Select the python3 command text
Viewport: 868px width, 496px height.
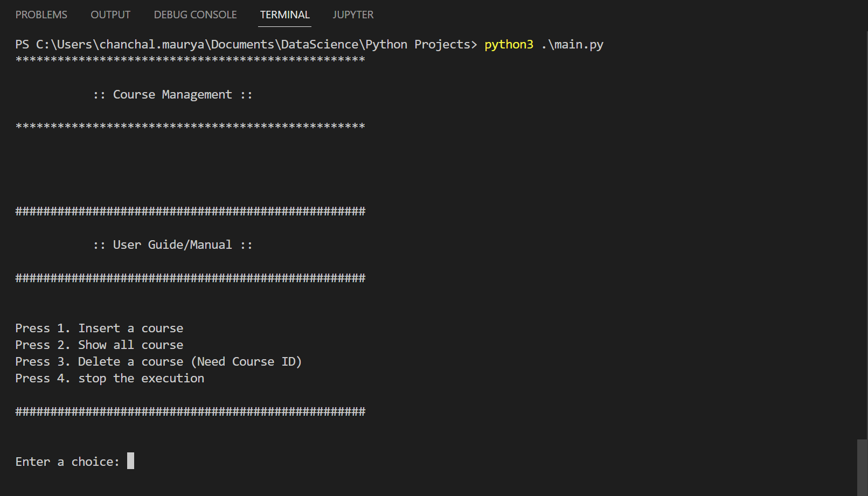508,44
